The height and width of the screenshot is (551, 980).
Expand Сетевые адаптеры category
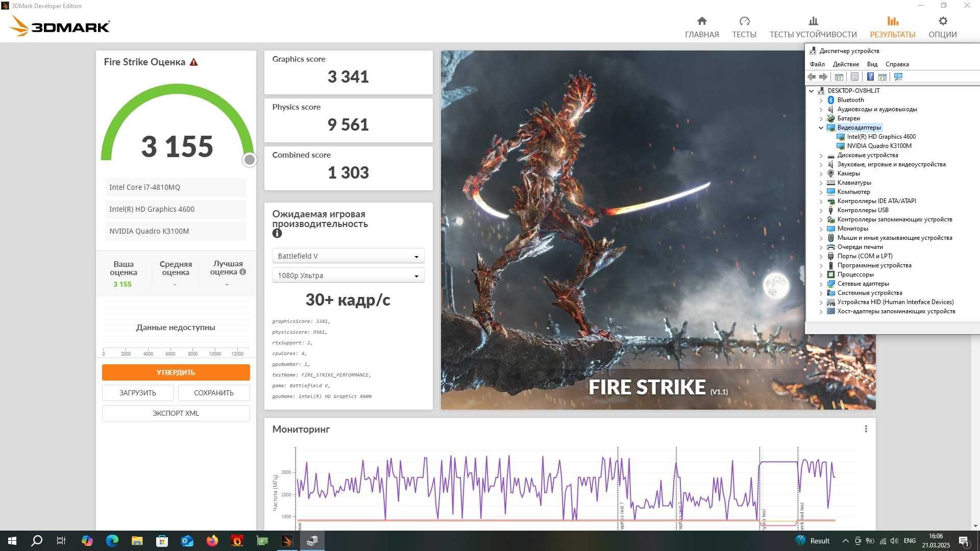pyautogui.click(x=821, y=284)
